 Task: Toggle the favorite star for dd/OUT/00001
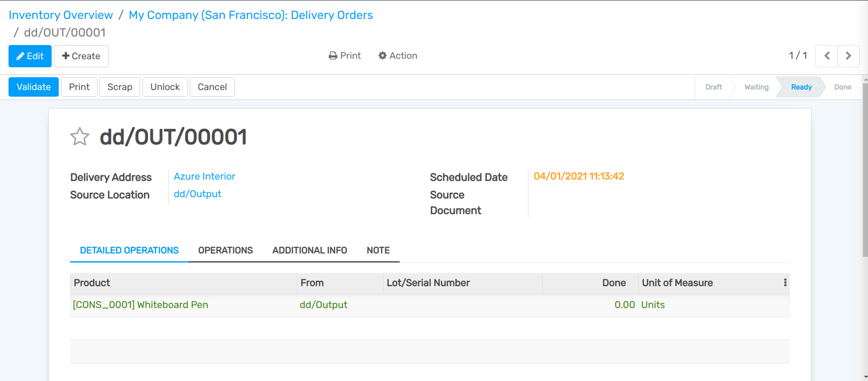(x=80, y=137)
